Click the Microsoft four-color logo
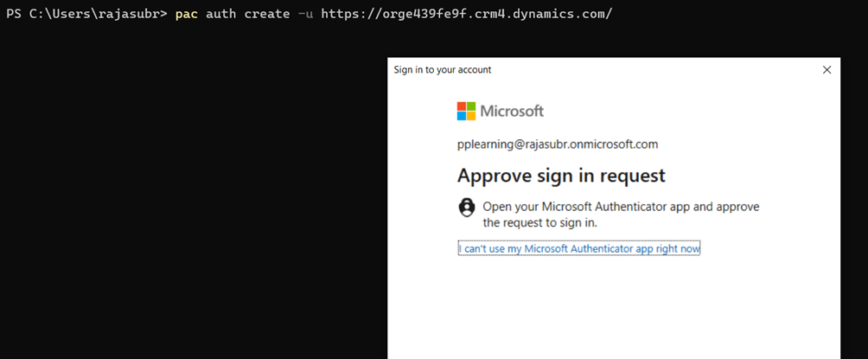This screenshot has width=868, height=359. point(466,111)
